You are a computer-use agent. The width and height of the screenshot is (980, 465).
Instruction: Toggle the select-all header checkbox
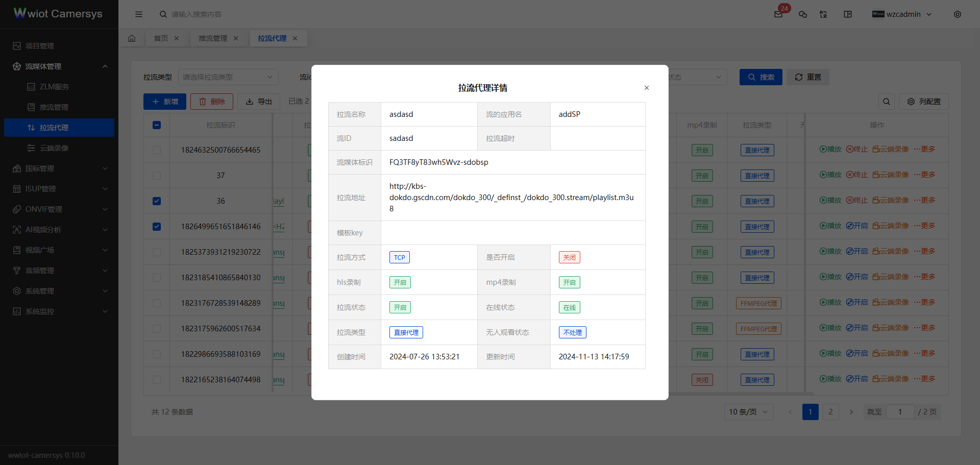(x=157, y=125)
